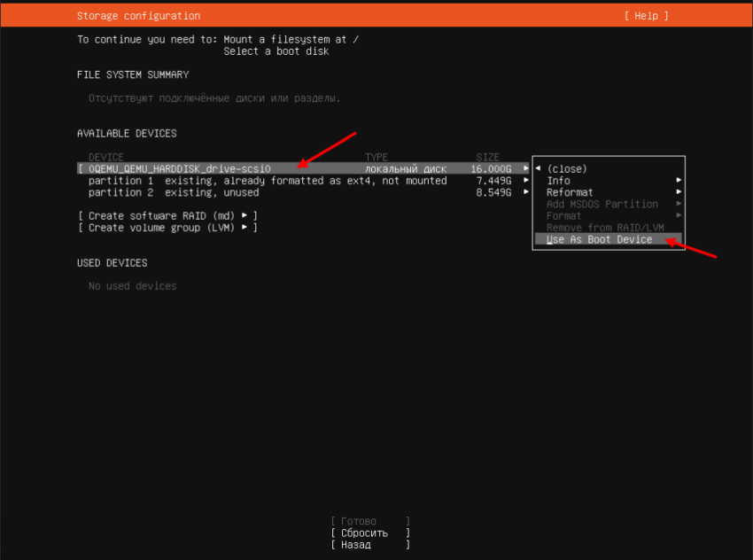Click the 7.449G size value
Image resolution: width=753 pixels, height=560 pixels.
493,181
